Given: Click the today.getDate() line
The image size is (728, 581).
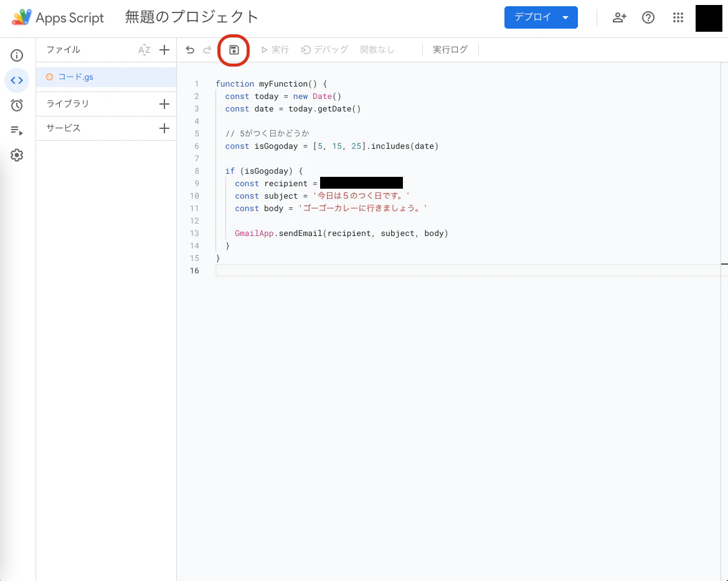Looking at the screenshot, I should tap(293, 109).
